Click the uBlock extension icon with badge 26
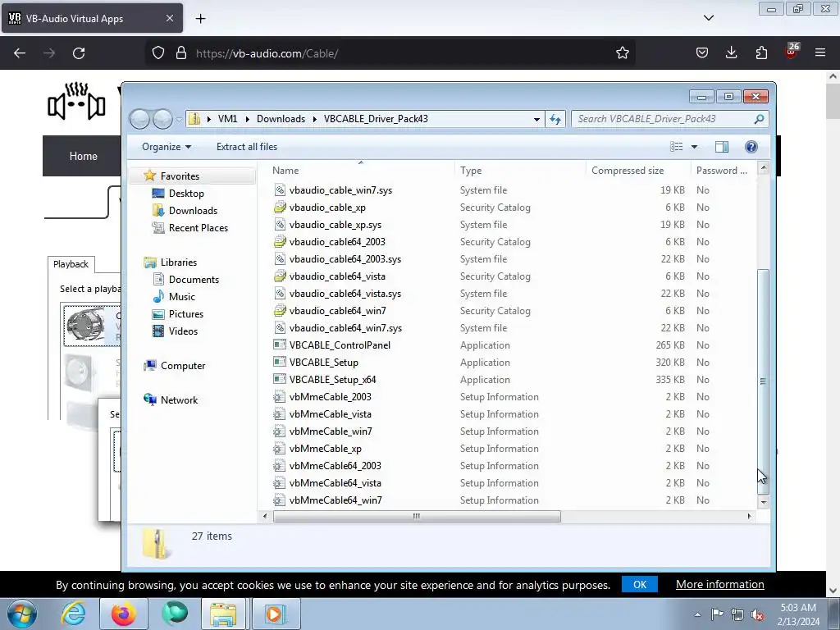 pyautogui.click(x=792, y=52)
